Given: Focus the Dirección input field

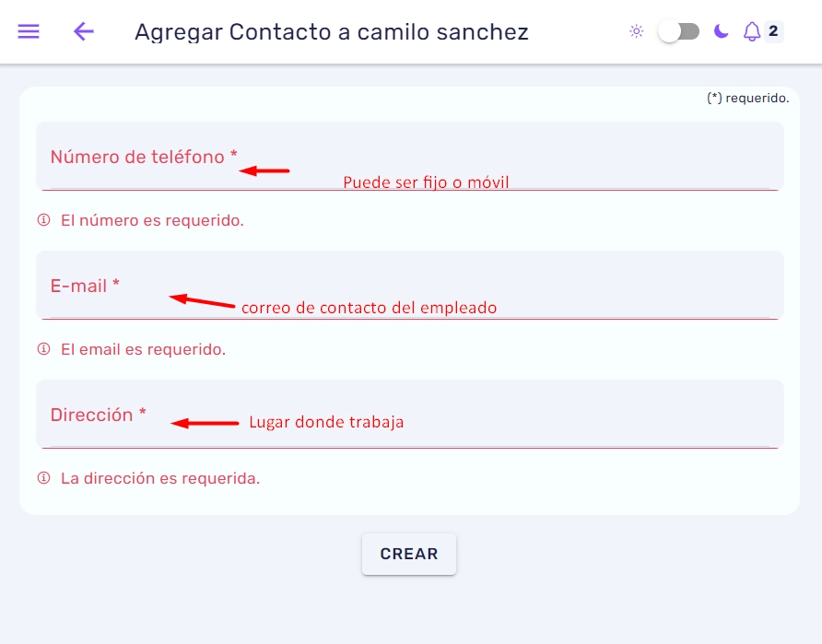Looking at the screenshot, I should coord(410,414).
